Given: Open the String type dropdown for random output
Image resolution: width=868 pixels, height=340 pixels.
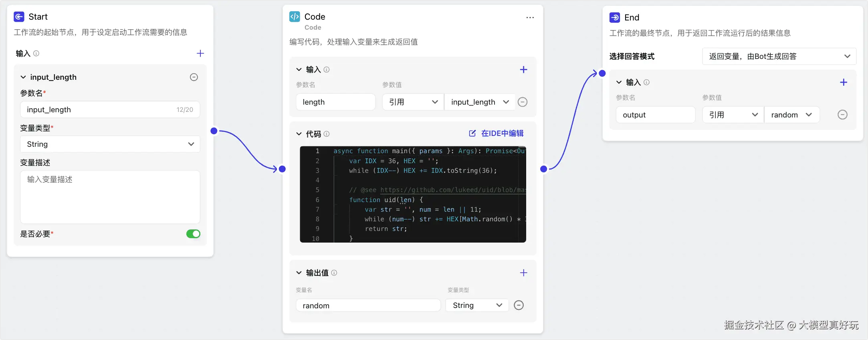Looking at the screenshot, I should (477, 306).
